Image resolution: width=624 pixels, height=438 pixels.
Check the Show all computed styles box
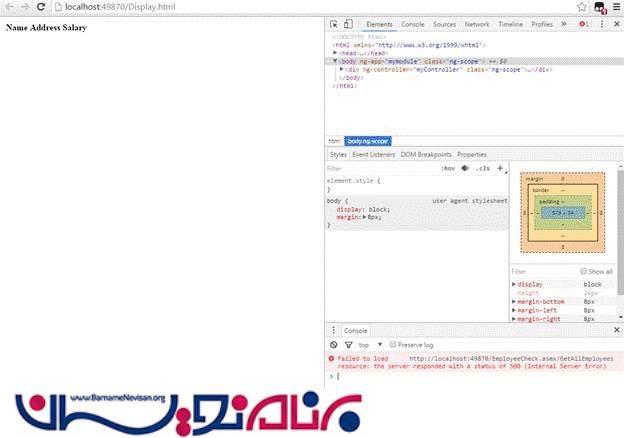pos(585,271)
